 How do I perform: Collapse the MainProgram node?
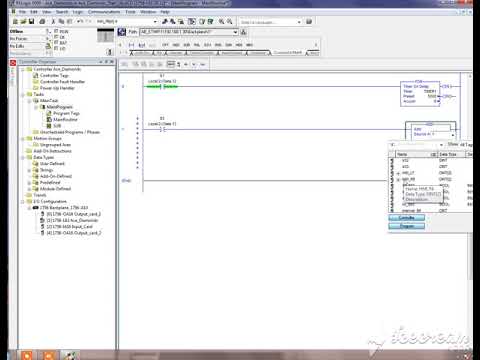pos(36,107)
